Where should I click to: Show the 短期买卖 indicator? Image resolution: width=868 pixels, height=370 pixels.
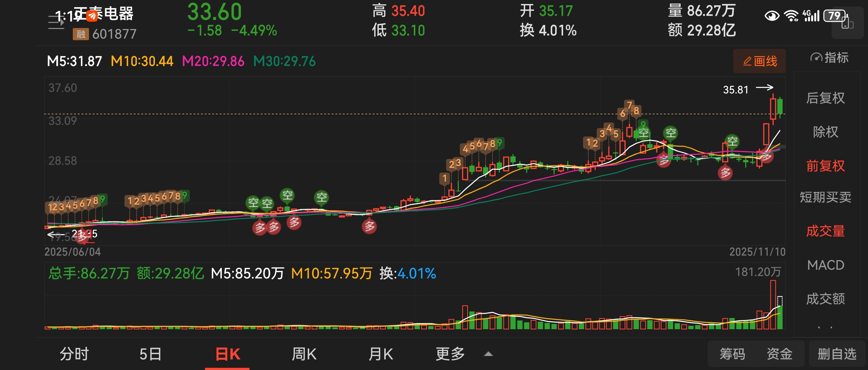click(825, 197)
